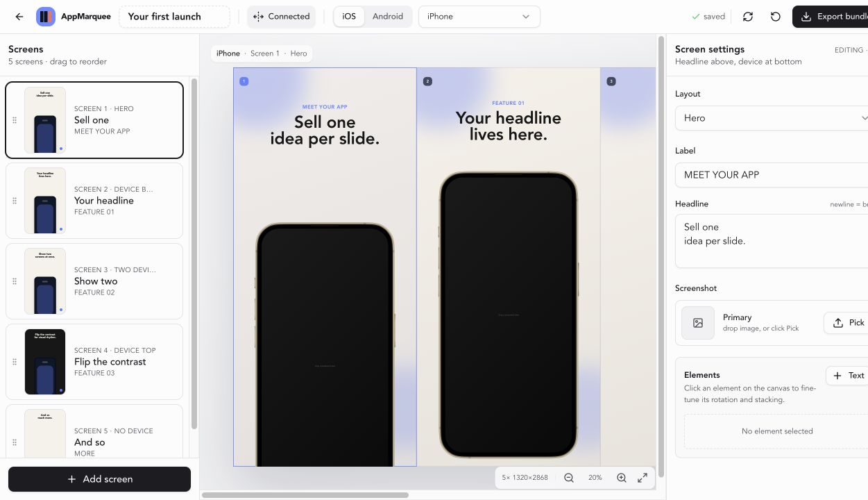The width and height of the screenshot is (868, 500).
Task: Click the Headline text area
Action: tap(772, 241)
